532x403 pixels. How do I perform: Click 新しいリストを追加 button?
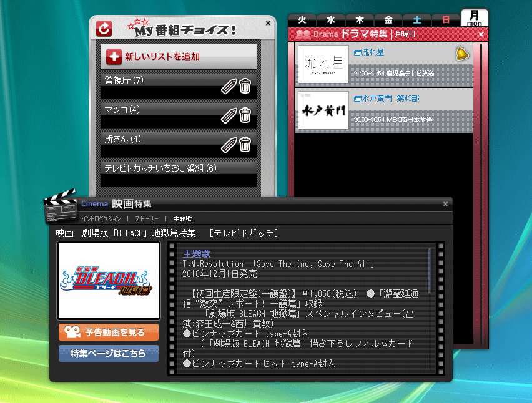179,57
